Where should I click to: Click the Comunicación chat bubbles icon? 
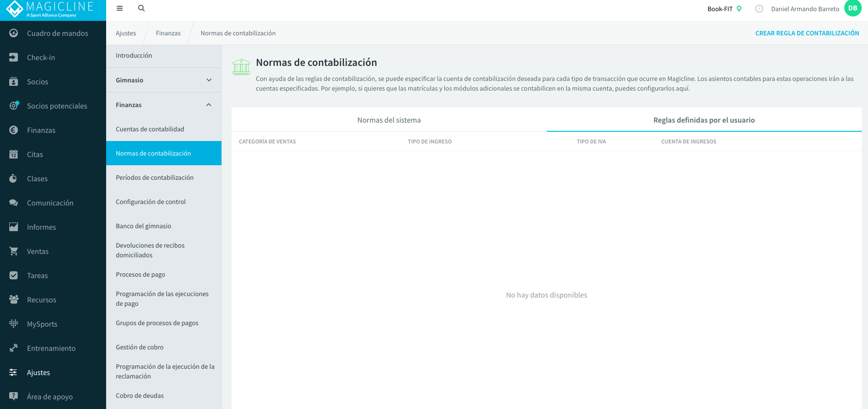(14, 203)
